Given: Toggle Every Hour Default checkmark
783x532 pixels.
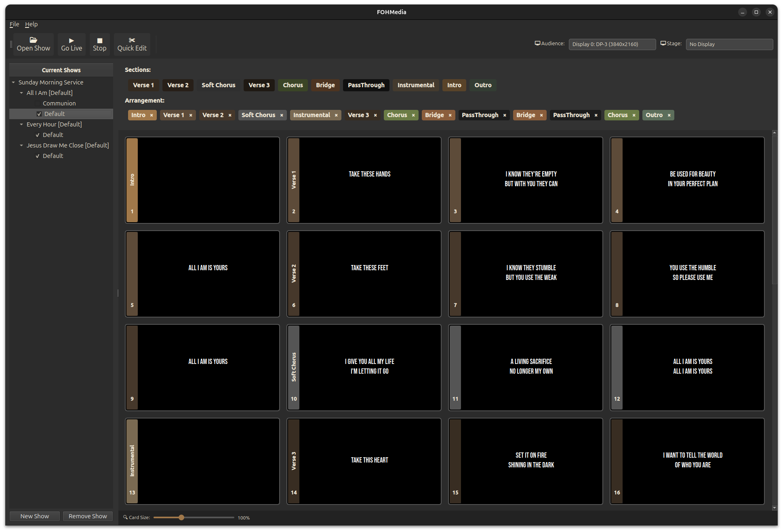Looking at the screenshot, I should click(38, 135).
